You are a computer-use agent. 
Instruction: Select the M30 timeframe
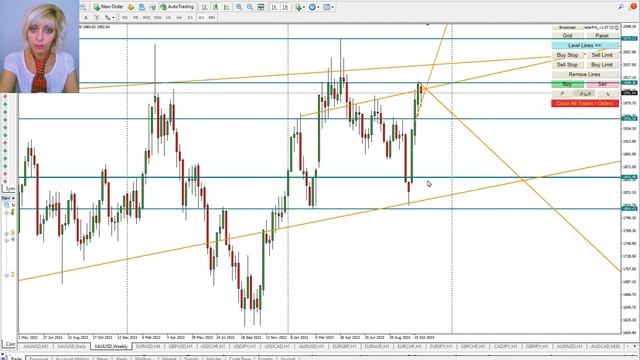click(158, 18)
